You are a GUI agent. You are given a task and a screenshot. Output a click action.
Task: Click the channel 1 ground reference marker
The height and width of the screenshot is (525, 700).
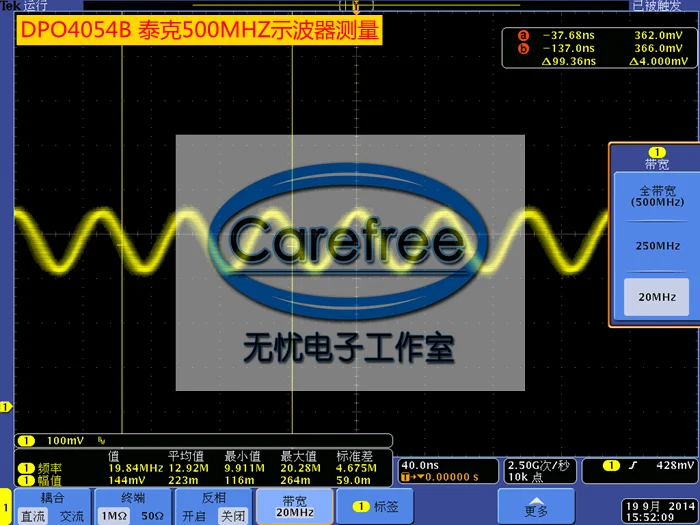coord(6,407)
